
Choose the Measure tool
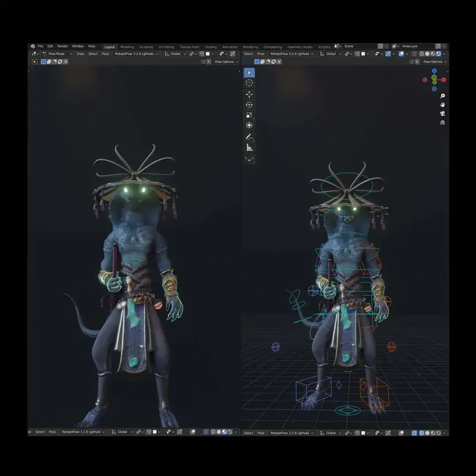pyautogui.click(x=249, y=148)
